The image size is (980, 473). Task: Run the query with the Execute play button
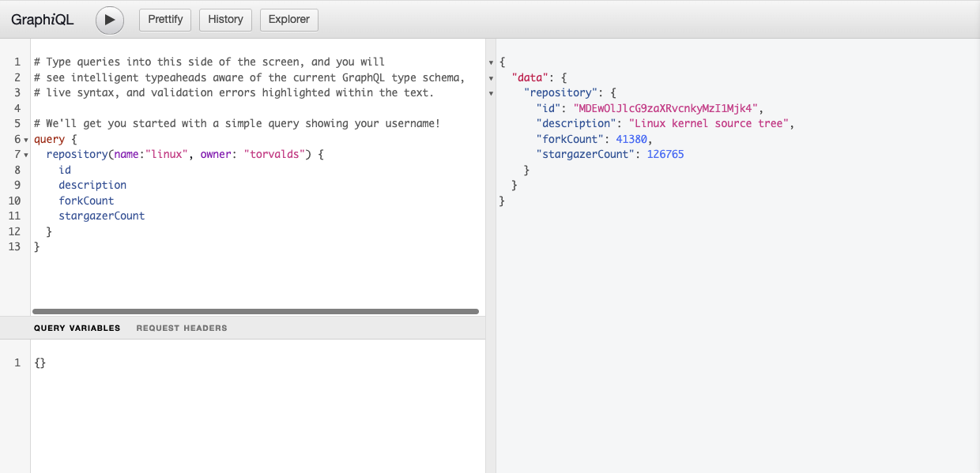click(110, 20)
